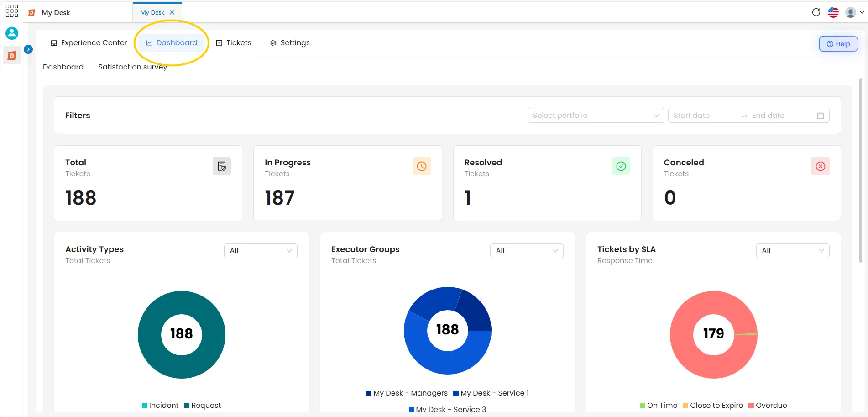Image resolution: width=868 pixels, height=417 pixels.
Task: Click the Canceled X icon
Action: 821,166
